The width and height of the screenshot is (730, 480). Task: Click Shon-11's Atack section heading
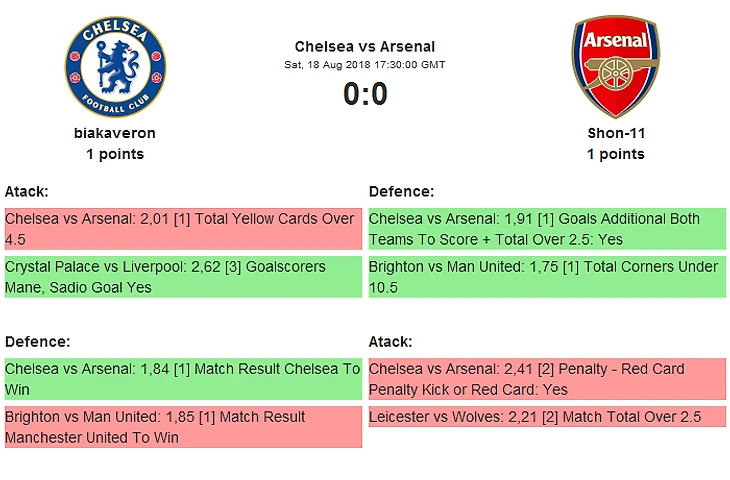[x=391, y=341]
